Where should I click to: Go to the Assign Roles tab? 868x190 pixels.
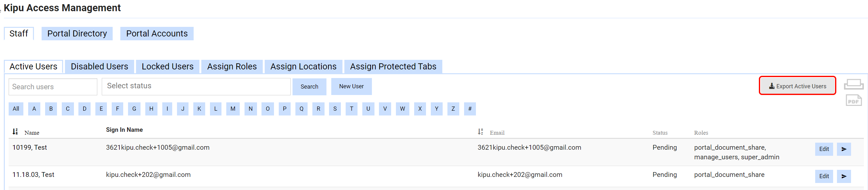(x=232, y=67)
